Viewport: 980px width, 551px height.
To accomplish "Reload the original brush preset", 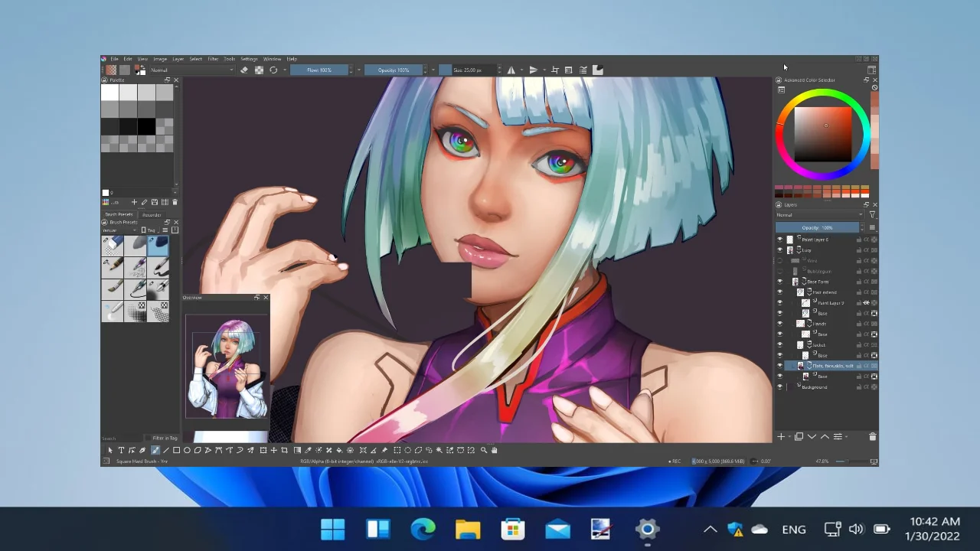I will click(x=273, y=70).
